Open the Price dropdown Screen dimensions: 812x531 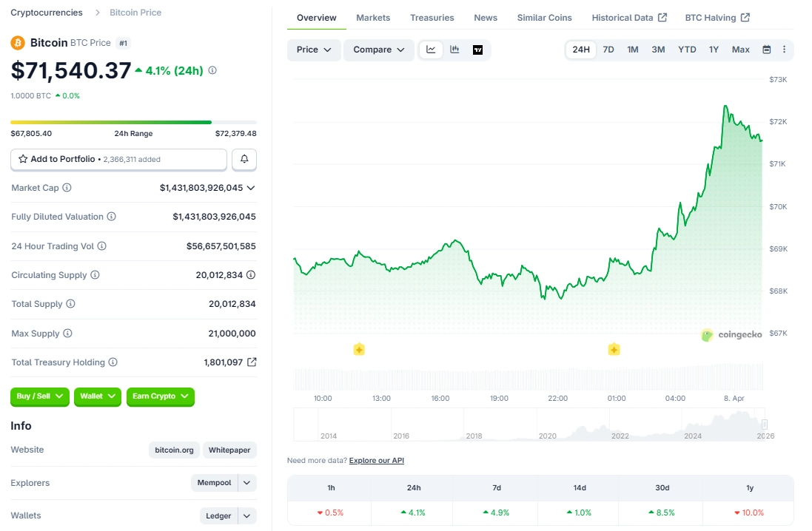pyautogui.click(x=313, y=50)
